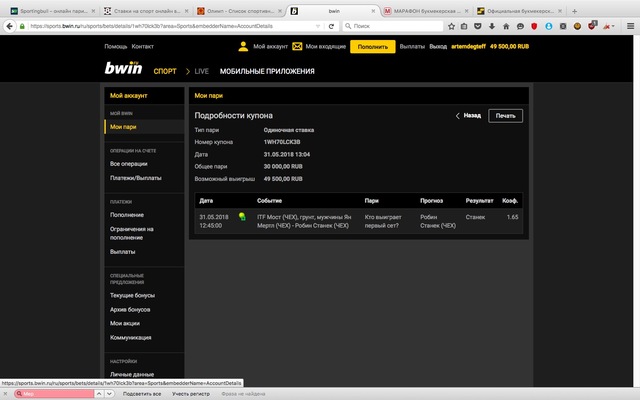Click the username artemdegteff

pyautogui.click(x=468, y=47)
